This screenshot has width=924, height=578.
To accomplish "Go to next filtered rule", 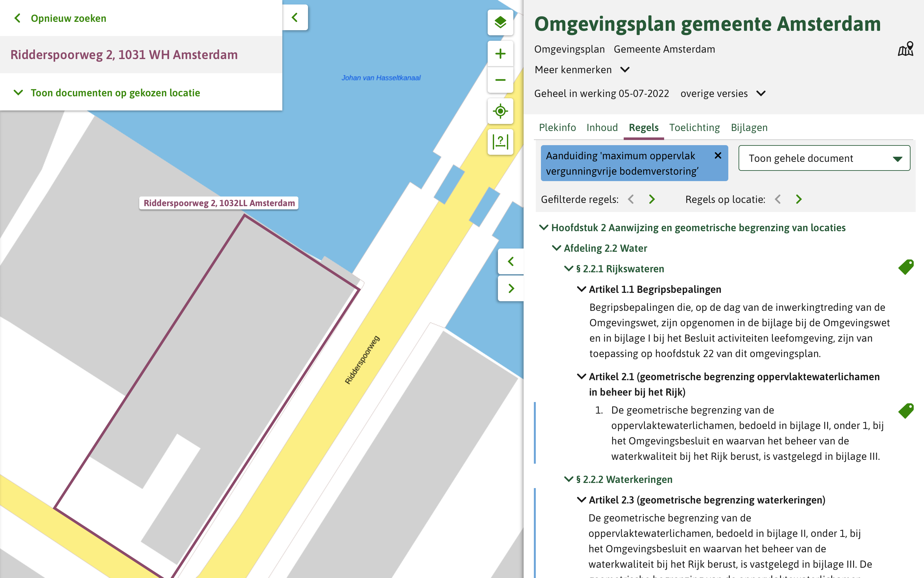I will point(652,199).
